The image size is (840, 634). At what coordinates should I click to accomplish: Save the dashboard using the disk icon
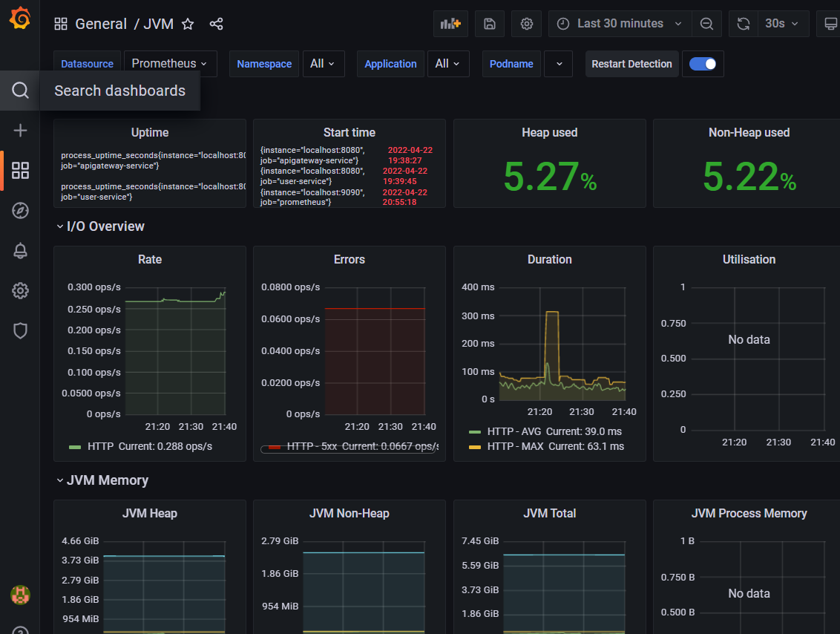[x=490, y=24]
